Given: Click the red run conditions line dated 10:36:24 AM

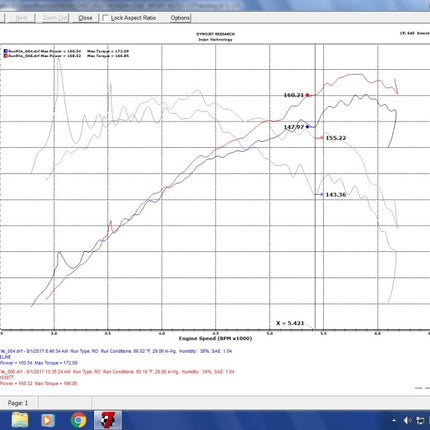Looking at the screenshot, I should click(117, 372).
